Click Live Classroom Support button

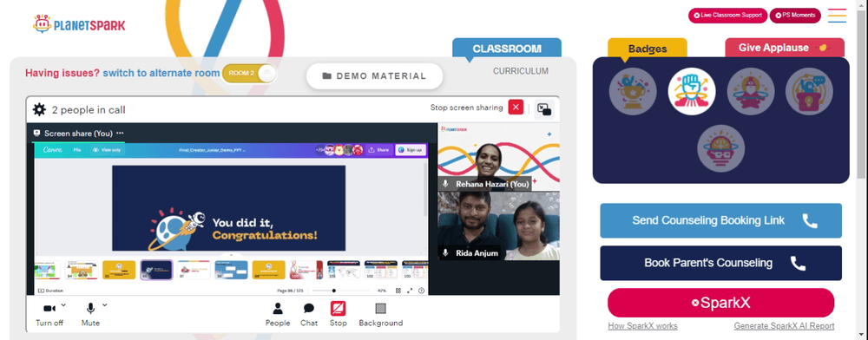click(727, 16)
